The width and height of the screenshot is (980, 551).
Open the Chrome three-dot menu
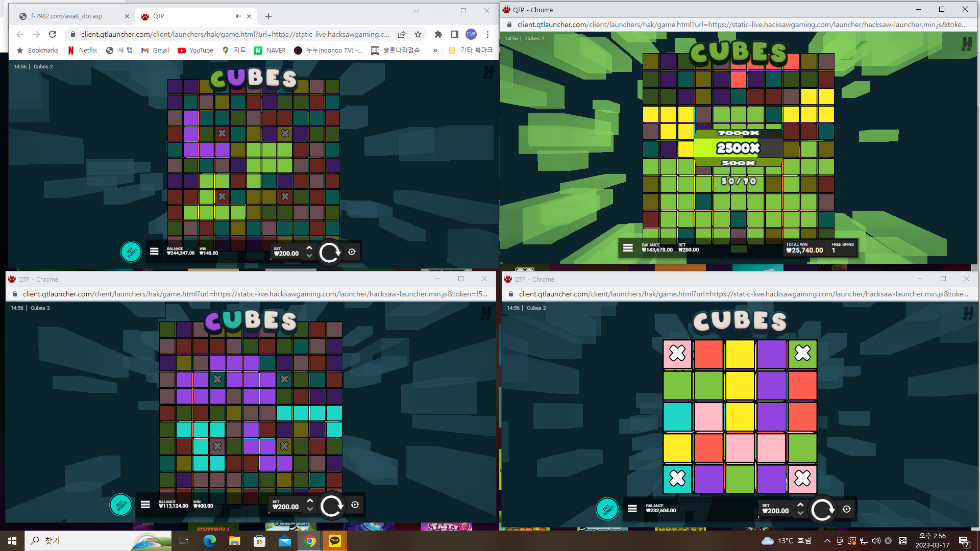pos(487,34)
